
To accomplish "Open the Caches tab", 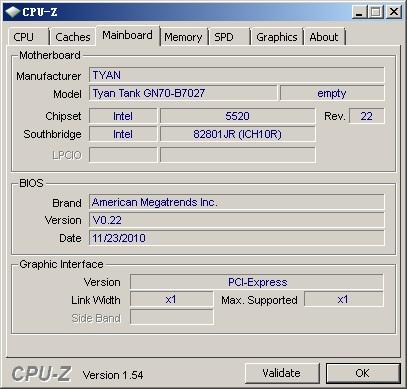I will click(x=73, y=37).
